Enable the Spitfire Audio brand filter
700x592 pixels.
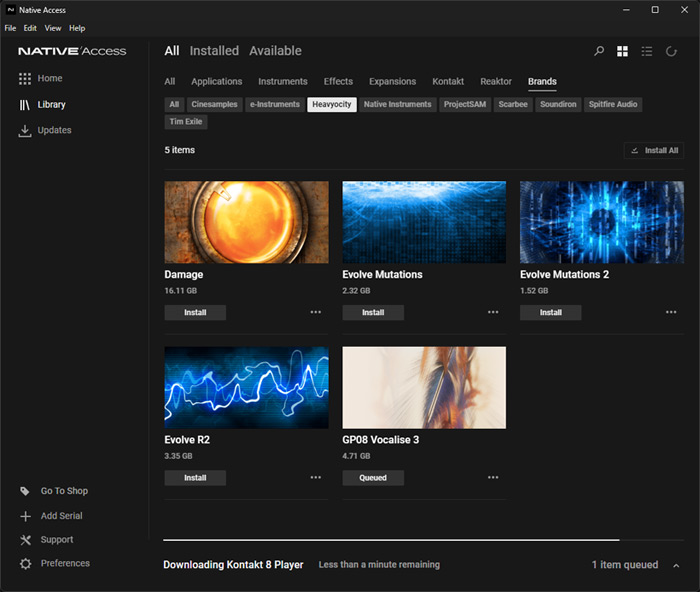point(613,104)
